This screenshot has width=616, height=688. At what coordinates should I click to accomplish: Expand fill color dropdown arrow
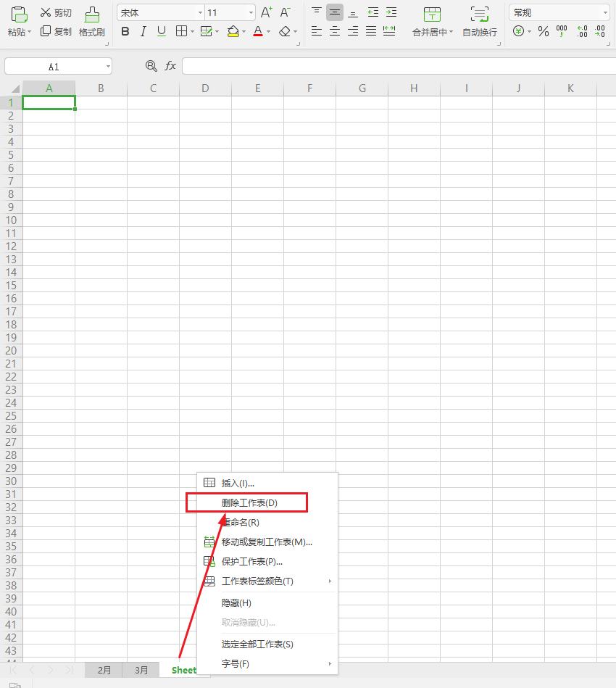244,32
